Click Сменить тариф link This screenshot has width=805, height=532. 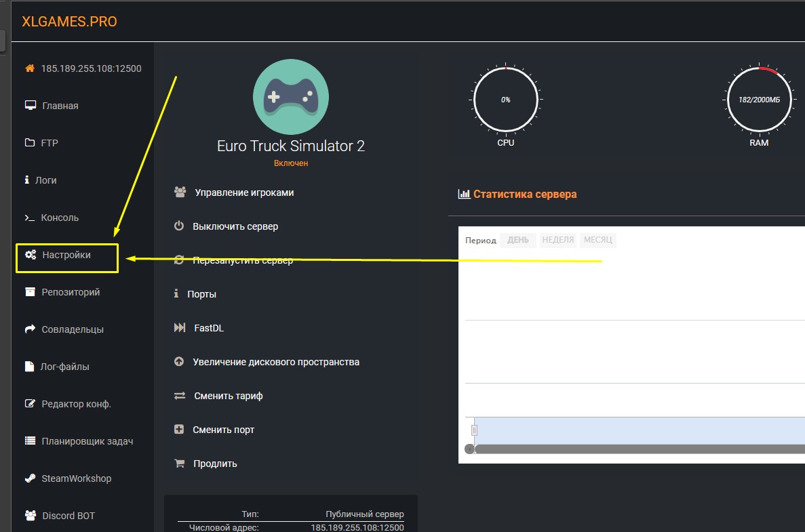coord(228,396)
